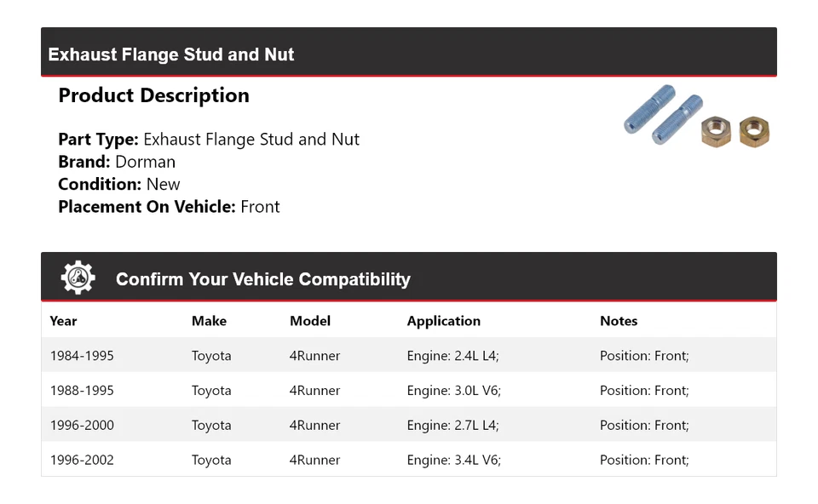Click the 1984-1995 year row
The image size is (818, 504).
click(82, 356)
